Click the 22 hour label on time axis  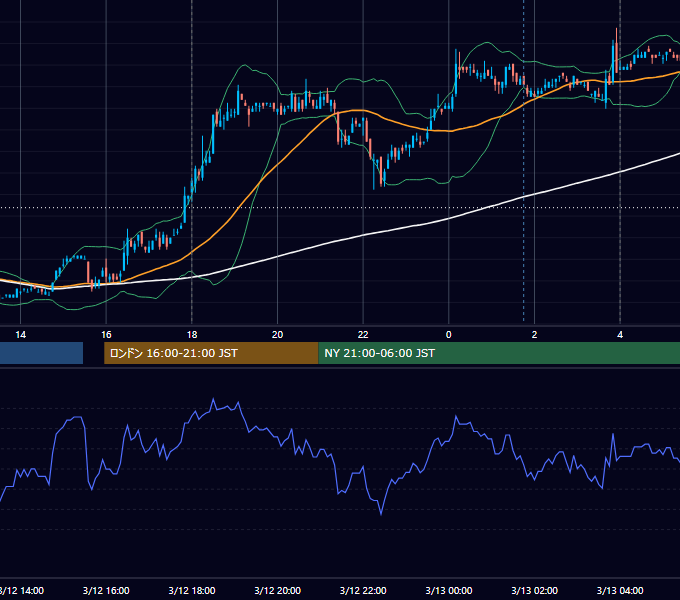coord(363,335)
